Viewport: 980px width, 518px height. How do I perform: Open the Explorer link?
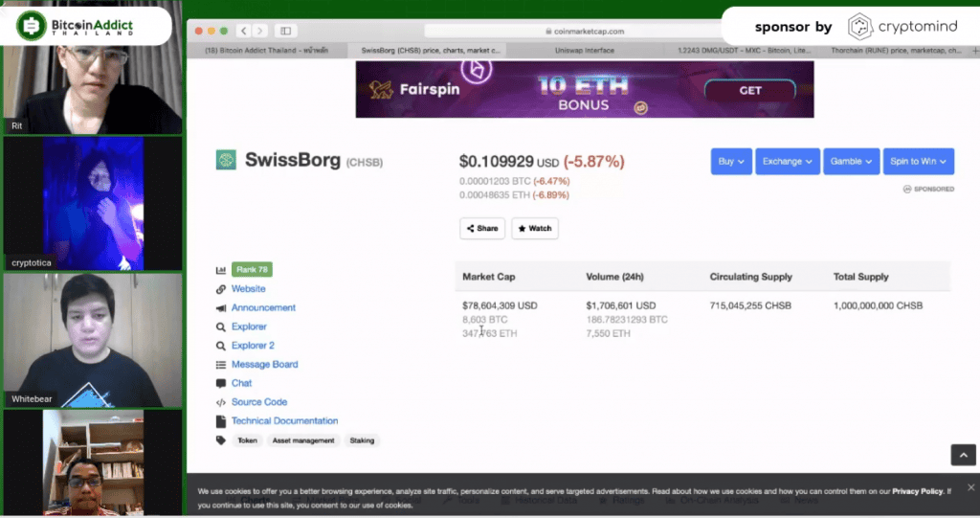tap(249, 327)
